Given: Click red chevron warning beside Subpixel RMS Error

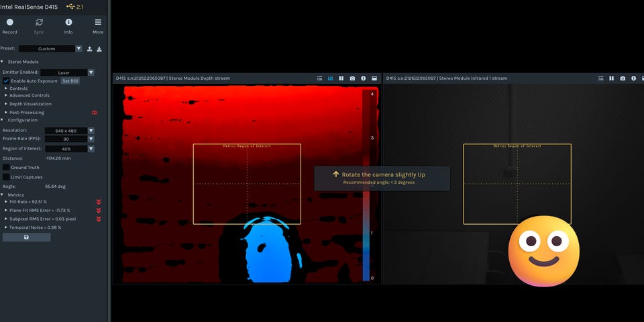Looking at the screenshot, I should pyautogui.click(x=99, y=219).
